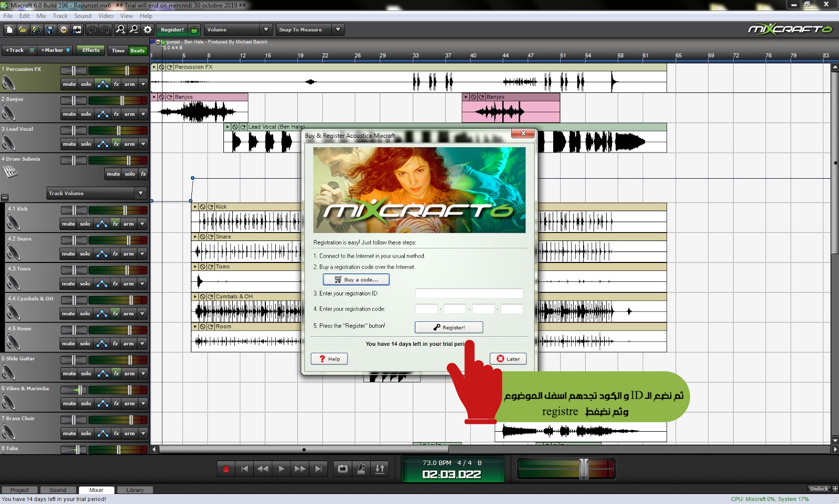Image resolution: width=839 pixels, height=504 pixels.
Task: Click the Percussion FX track instrument icon
Action: click(9, 83)
